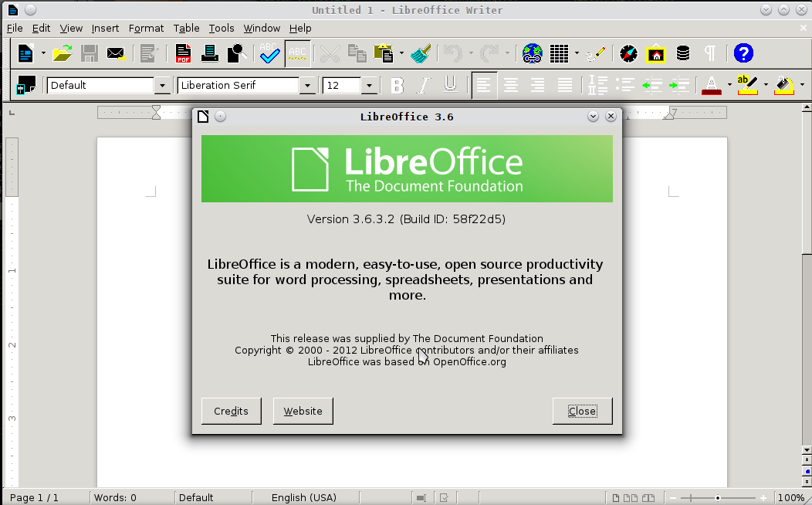Expand the font size dropdown
Image resolution: width=812 pixels, height=505 pixels.
pos(369,85)
